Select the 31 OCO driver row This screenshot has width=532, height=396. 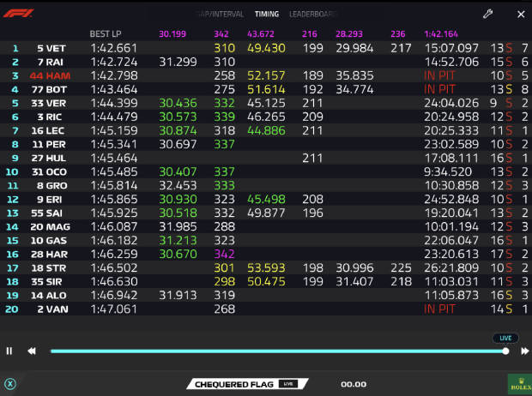pos(266,172)
